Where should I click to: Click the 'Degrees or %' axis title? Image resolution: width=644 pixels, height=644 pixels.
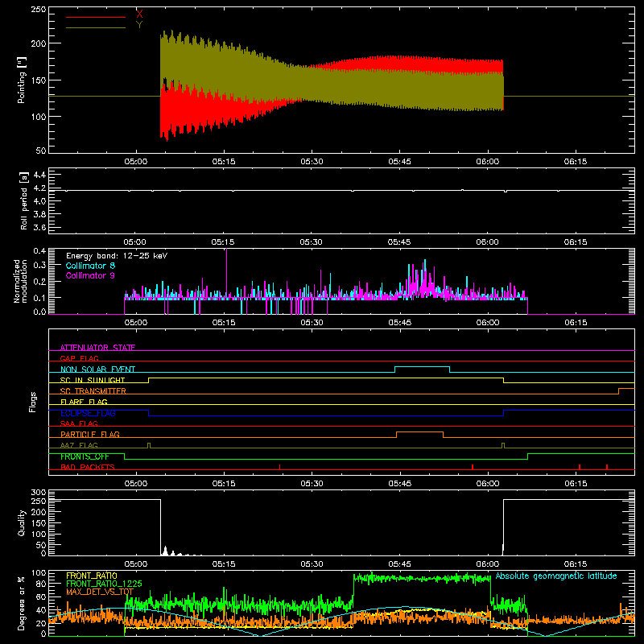point(22,603)
